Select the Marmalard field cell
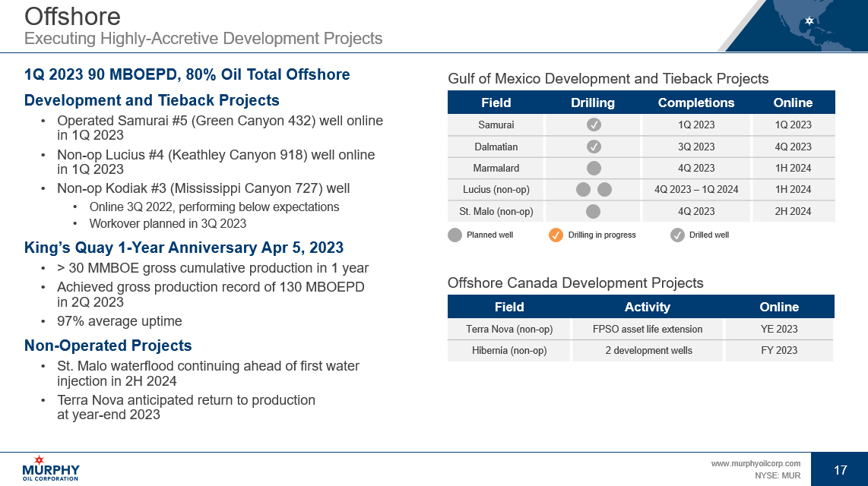This screenshot has width=868, height=486. tap(496, 168)
